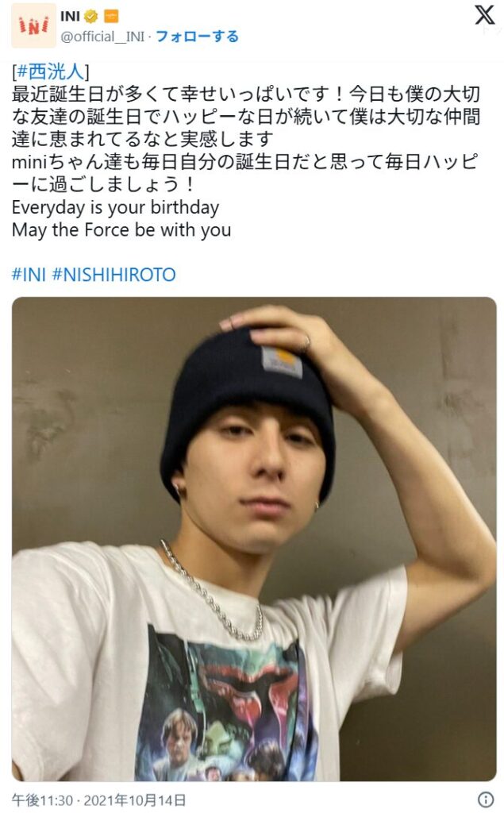Click the @official__INI handle

point(102,37)
